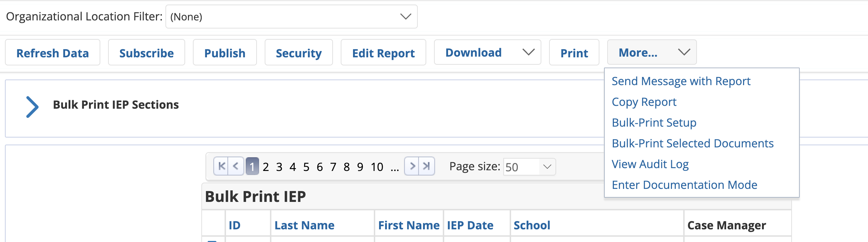Image resolution: width=868 pixels, height=242 pixels.
Task: Click the Refresh Data button
Action: pos(52,52)
